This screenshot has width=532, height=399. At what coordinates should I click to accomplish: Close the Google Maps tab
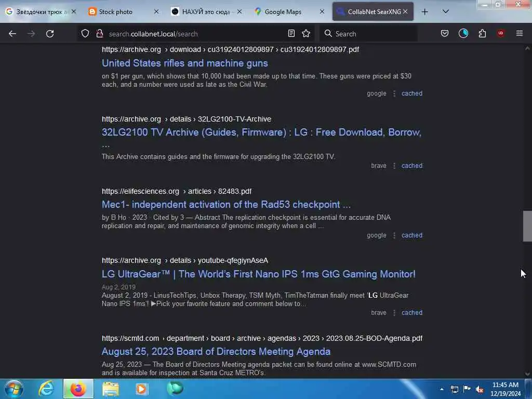tap(322, 11)
